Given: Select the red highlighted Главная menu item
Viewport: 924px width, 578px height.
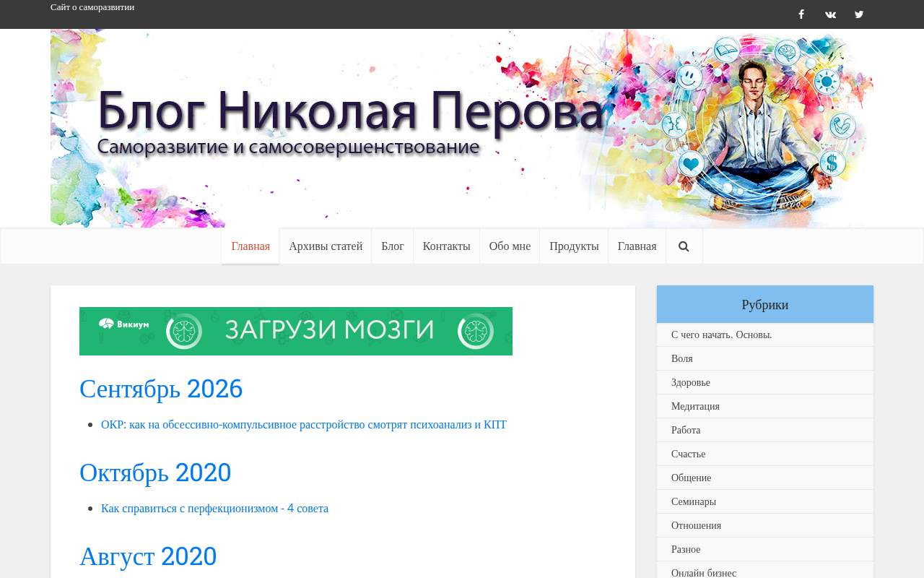Looking at the screenshot, I should [250, 246].
